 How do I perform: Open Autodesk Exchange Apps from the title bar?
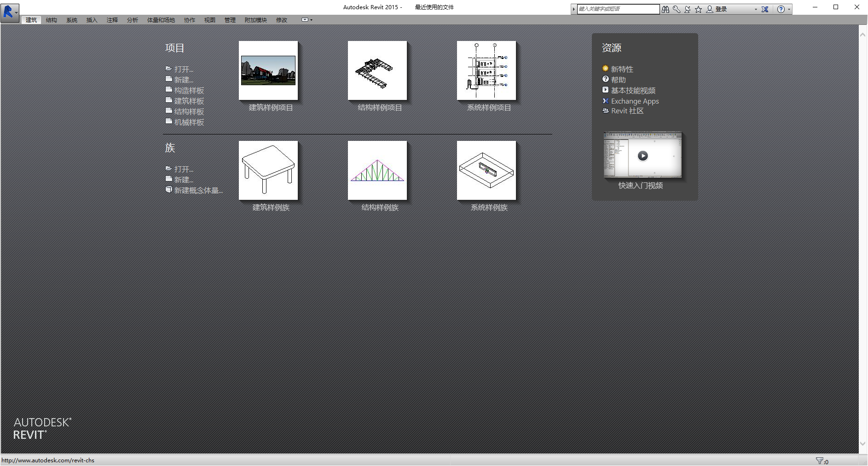coord(764,9)
